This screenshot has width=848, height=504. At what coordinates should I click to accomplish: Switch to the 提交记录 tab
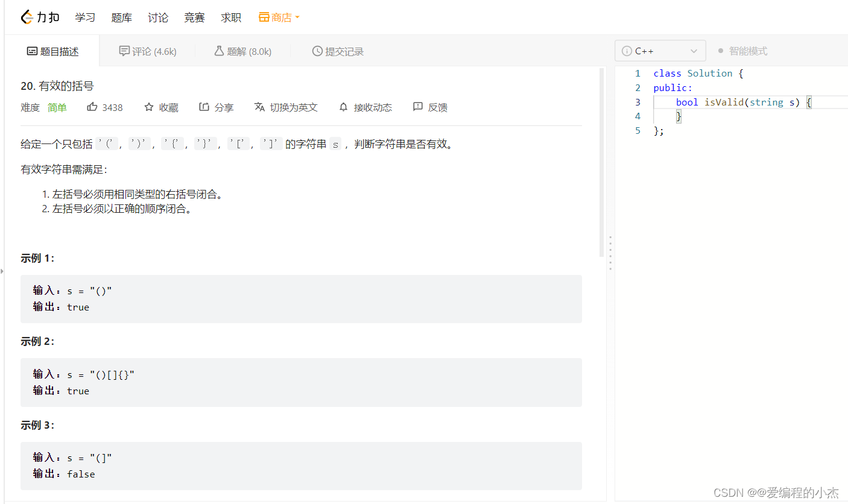point(338,51)
